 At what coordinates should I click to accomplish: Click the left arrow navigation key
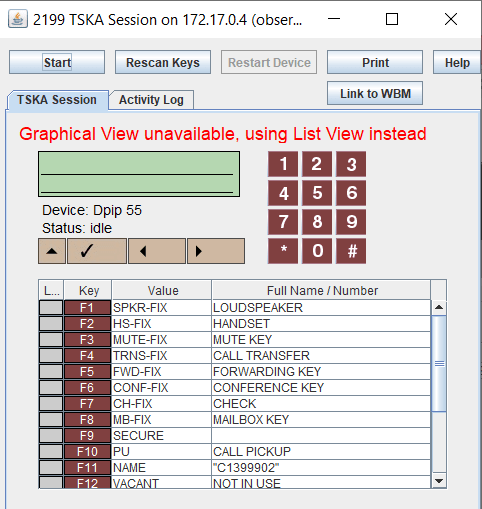157,251
